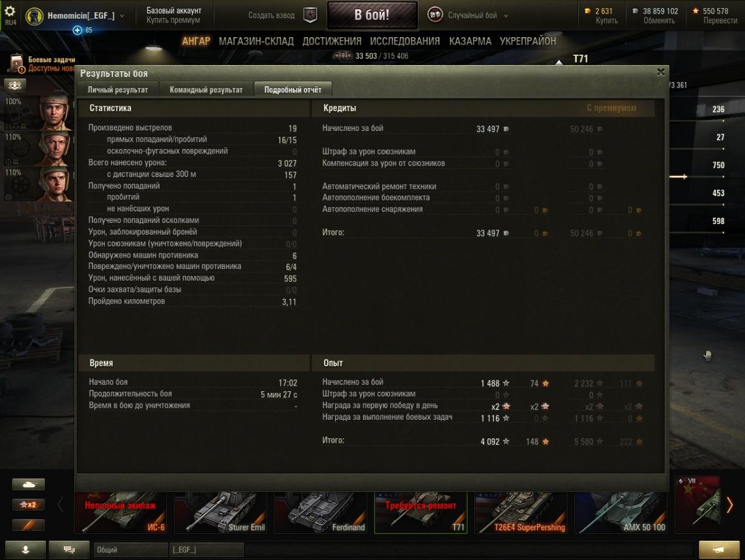Viewport: 745px width, 560px height.
Task: Select the T26E4 SuperPershing tank
Action: click(x=521, y=513)
